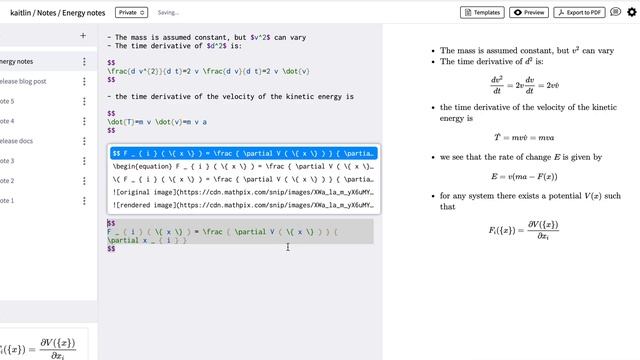Click the rendered dv²/dt equation in preview
640x360 pixels.
tap(524, 85)
